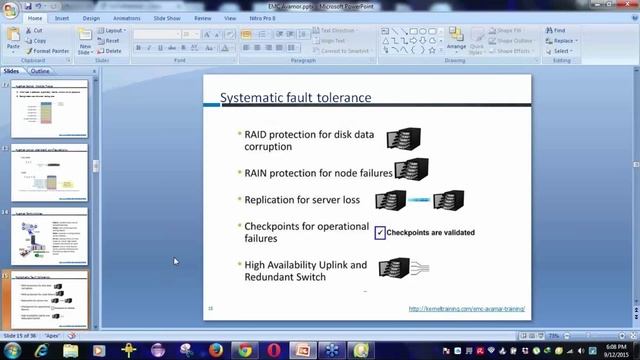This screenshot has height=360, width=640.
Task: Open PowerPoint Help
Action: pyautogui.click(x=635, y=18)
